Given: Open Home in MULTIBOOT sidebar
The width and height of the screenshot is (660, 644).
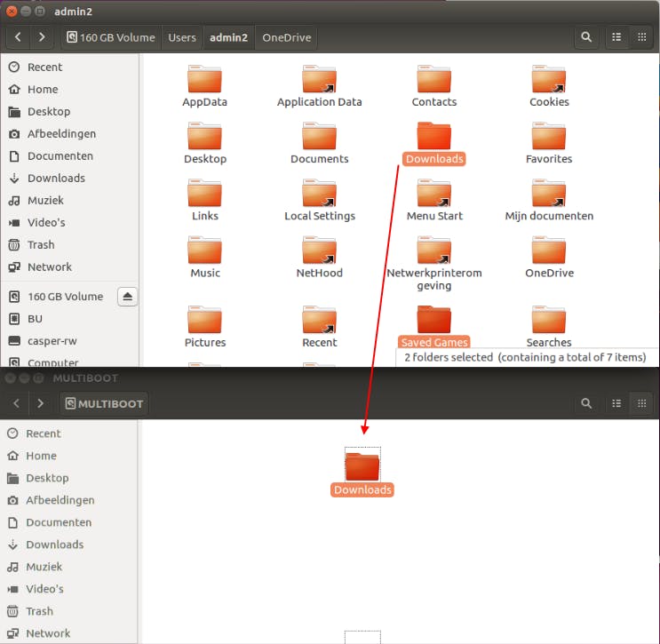Looking at the screenshot, I should click(68, 456).
